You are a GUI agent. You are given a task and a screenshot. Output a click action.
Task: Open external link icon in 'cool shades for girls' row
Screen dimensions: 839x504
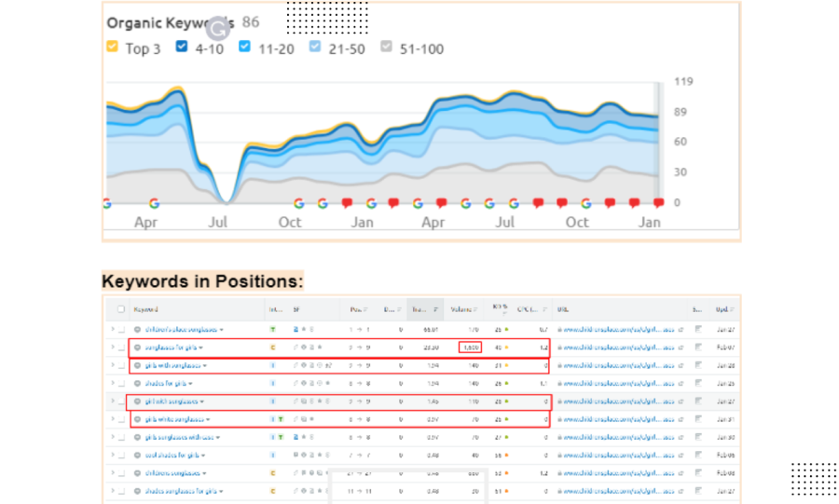681,456
